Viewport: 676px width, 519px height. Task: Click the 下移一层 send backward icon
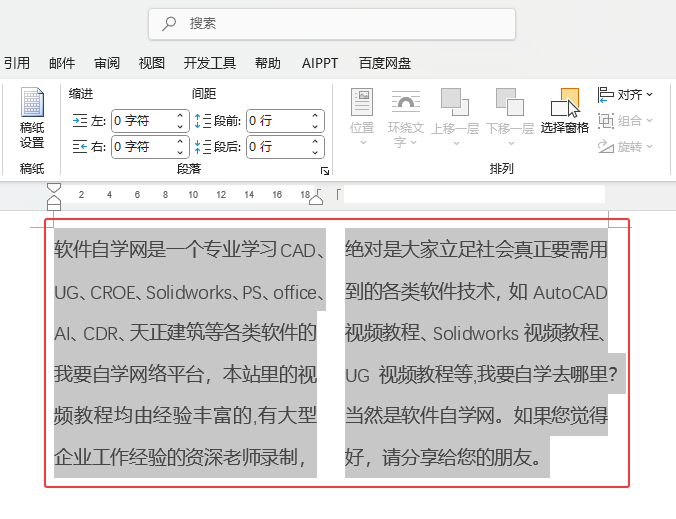tap(510, 102)
